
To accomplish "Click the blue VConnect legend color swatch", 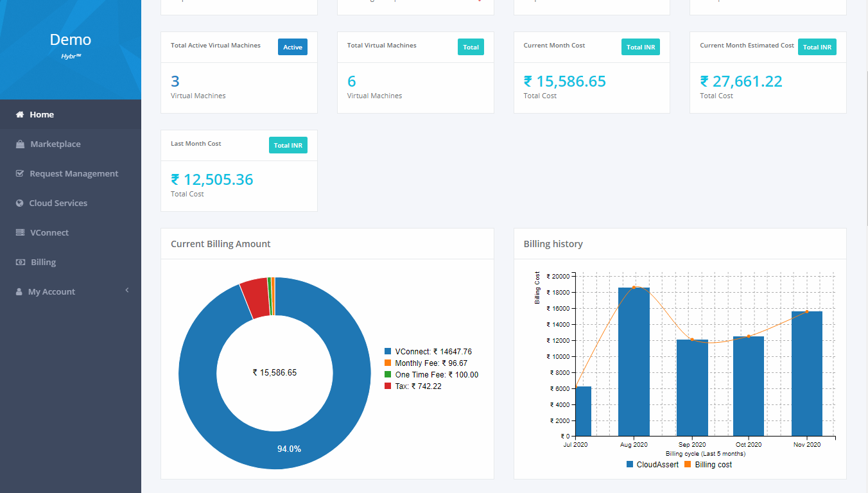I will click(x=386, y=351).
